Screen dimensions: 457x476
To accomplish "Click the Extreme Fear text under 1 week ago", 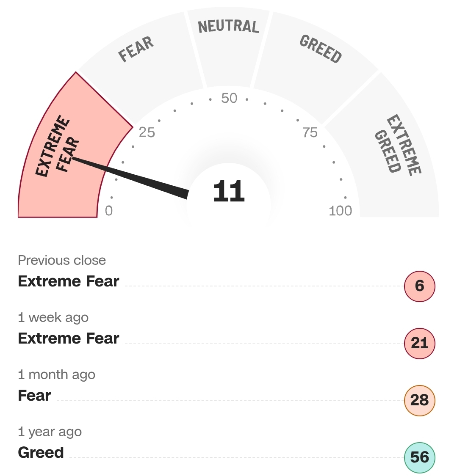I will point(69,338).
